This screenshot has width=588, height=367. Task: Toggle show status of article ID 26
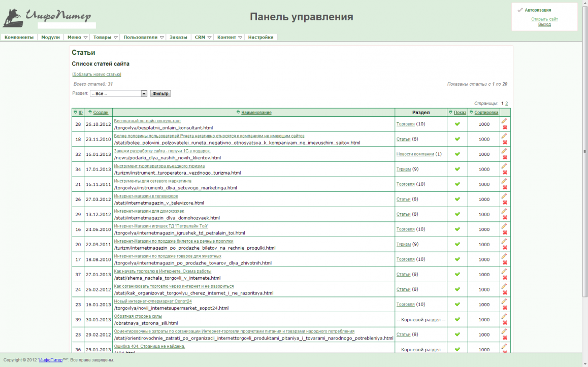[457, 198]
